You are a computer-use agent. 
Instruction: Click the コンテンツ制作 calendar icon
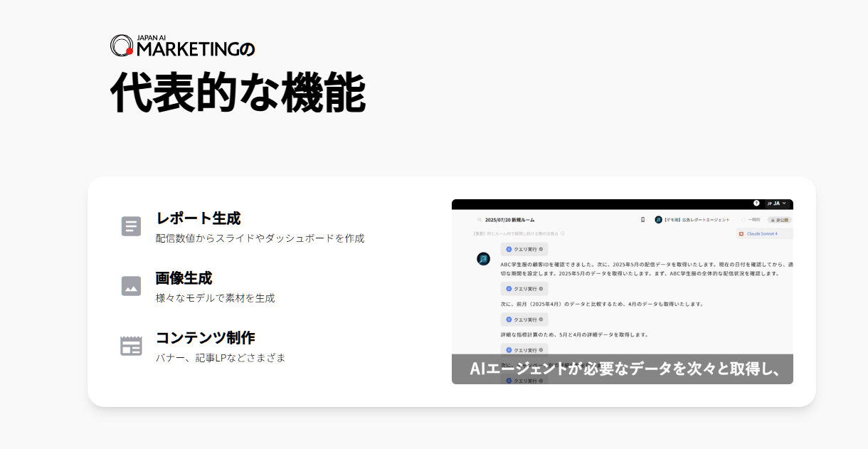131,347
